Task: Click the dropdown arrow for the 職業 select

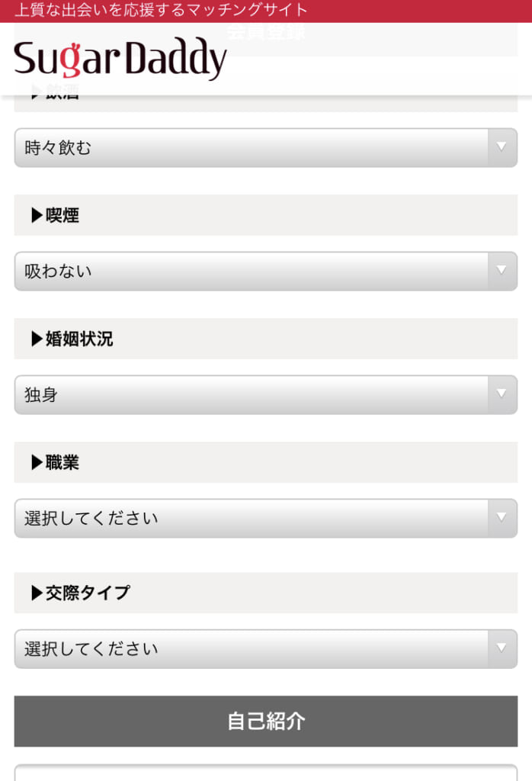Action: (501, 518)
